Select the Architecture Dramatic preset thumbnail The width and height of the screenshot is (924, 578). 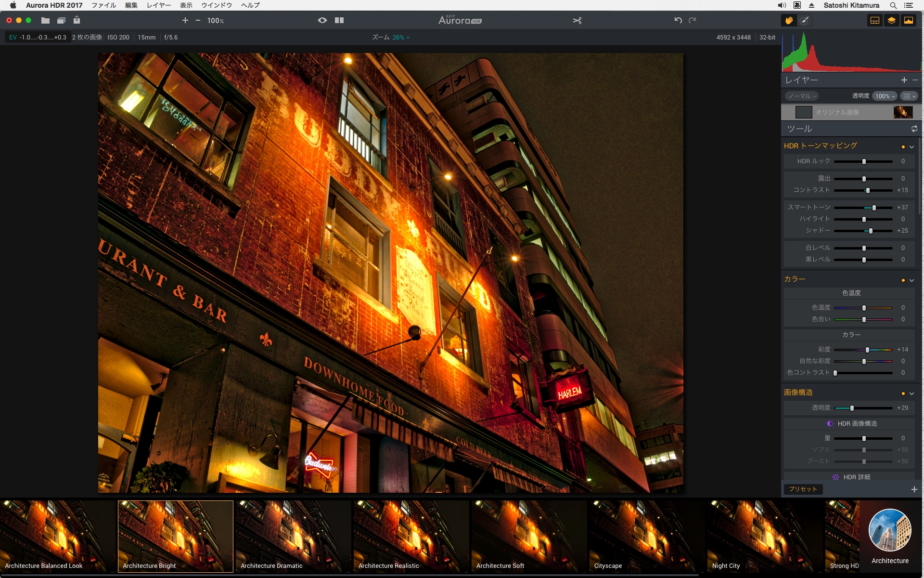click(293, 536)
